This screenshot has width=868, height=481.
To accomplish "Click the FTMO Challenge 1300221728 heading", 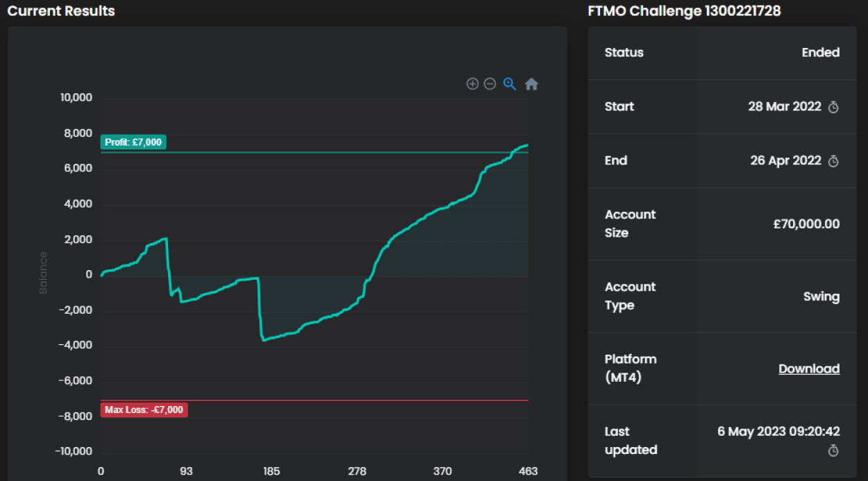I will tap(684, 11).
